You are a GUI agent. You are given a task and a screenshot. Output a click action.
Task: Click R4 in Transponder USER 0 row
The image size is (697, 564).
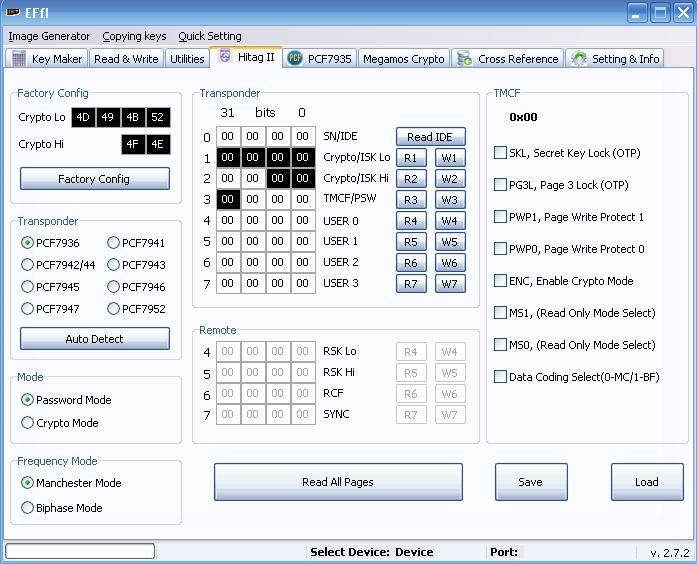[411, 220]
